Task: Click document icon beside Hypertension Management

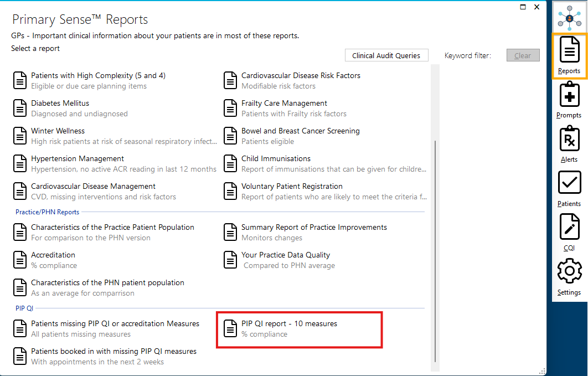Action: coord(20,164)
